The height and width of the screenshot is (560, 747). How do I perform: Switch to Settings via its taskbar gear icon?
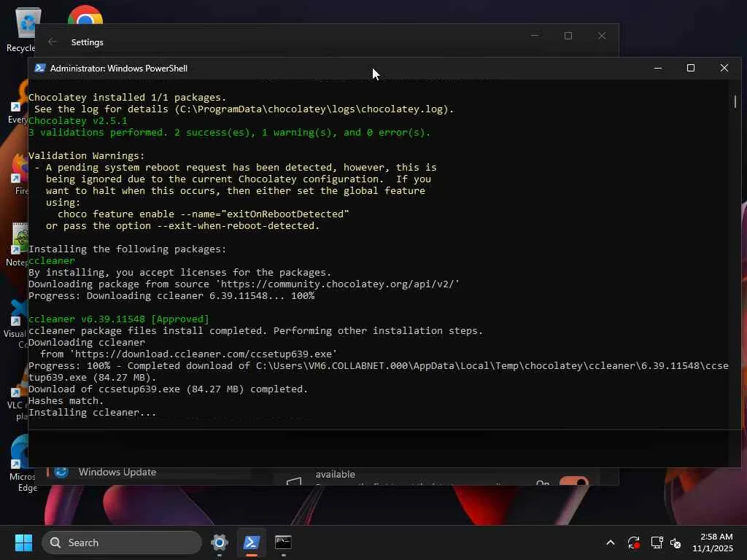pos(220,542)
